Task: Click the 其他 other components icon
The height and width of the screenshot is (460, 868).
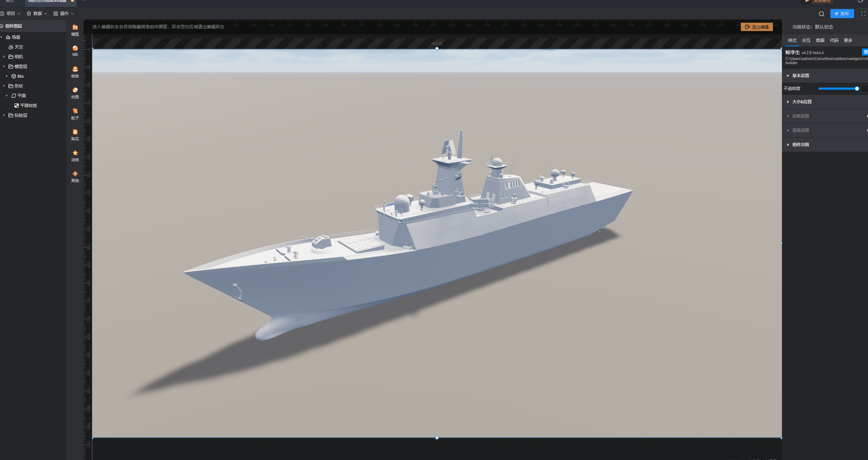Action: (x=75, y=176)
